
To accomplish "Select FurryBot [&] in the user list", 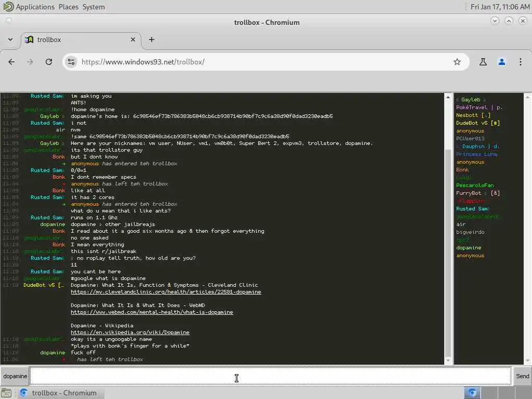I will [x=478, y=193].
